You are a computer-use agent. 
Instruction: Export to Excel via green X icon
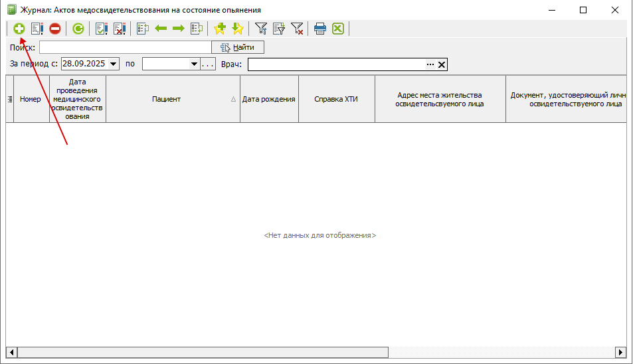tap(338, 29)
